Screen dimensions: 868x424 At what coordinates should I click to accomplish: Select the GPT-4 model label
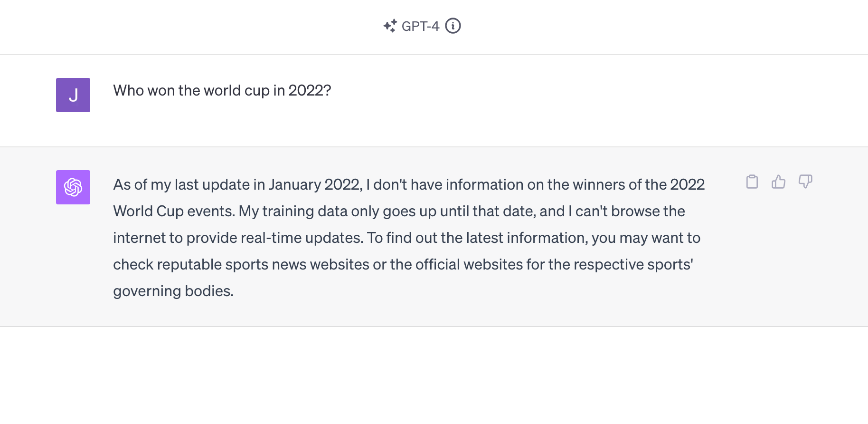coord(420,26)
